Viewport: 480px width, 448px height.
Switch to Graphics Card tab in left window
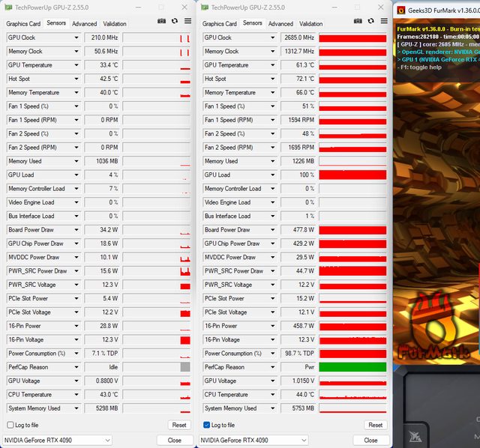coord(22,23)
